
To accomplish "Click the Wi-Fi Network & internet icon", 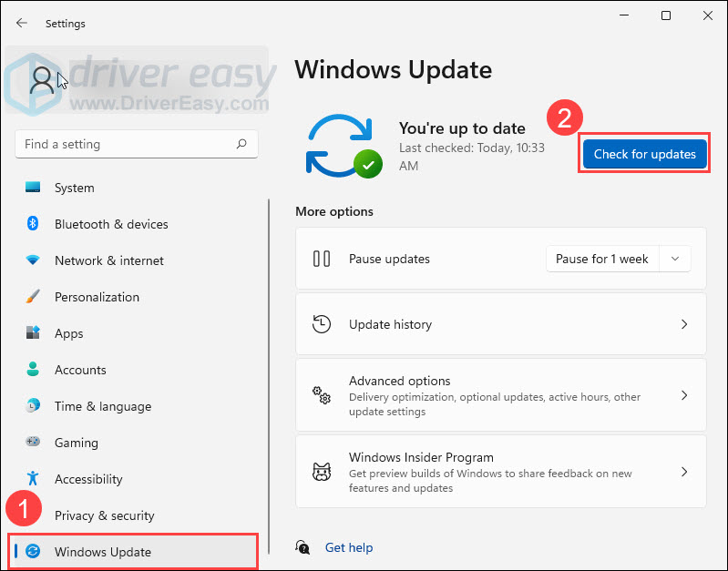I will click(x=33, y=260).
